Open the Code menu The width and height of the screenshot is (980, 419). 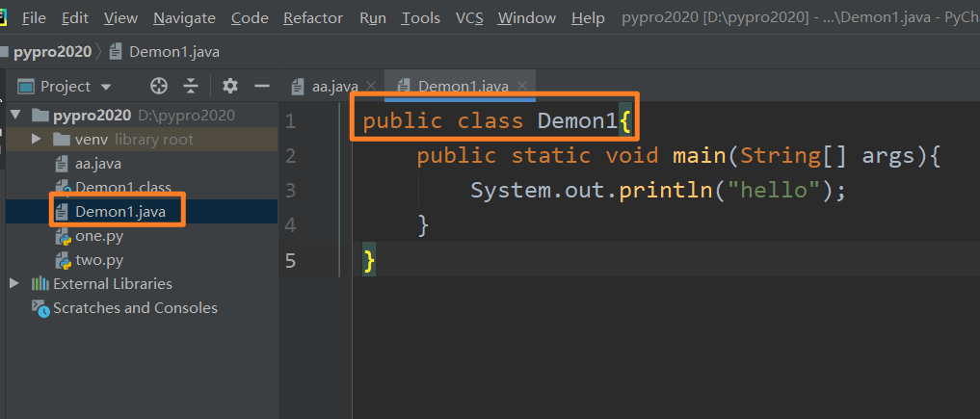[250, 18]
